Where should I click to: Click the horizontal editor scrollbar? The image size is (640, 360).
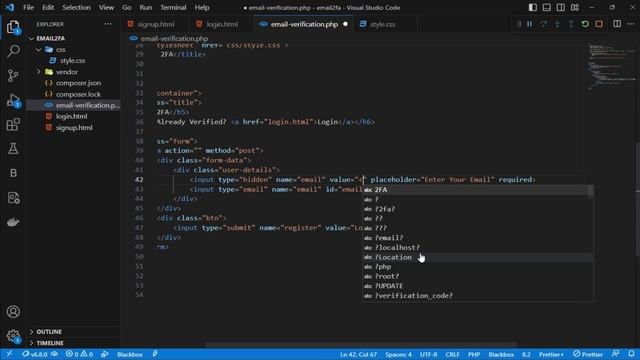(361, 345)
